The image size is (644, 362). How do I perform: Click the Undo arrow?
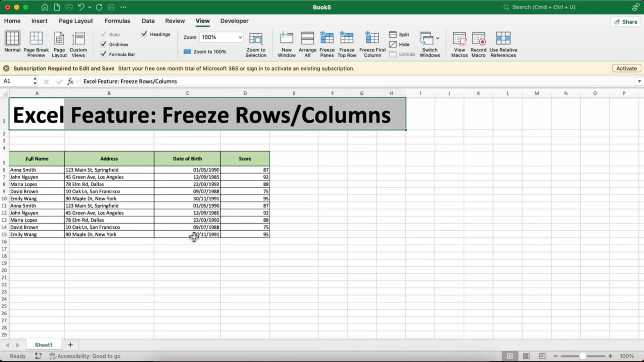click(x=81, y=7)
